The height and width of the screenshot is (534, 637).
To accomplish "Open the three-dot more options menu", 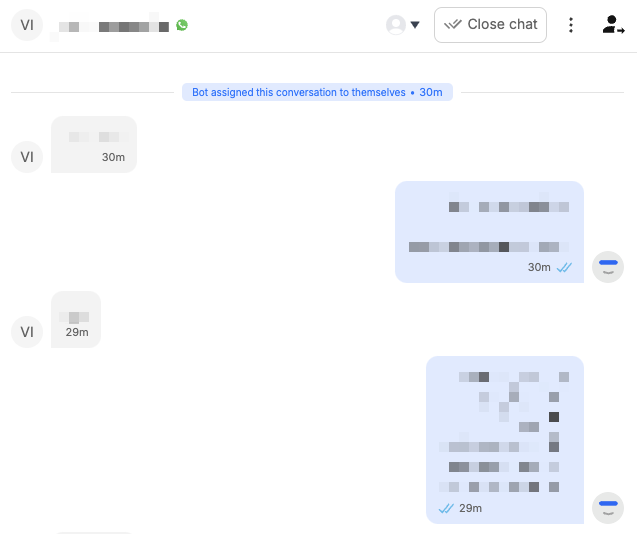I will (x=571, y=25).
